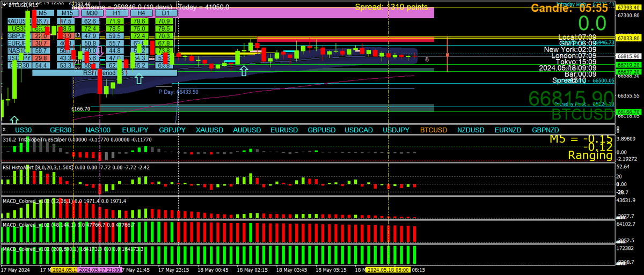Click the H4 column header in RSI table
Image resolution: width=644 pixels, height=275 pixels.
tap(141, 13)
